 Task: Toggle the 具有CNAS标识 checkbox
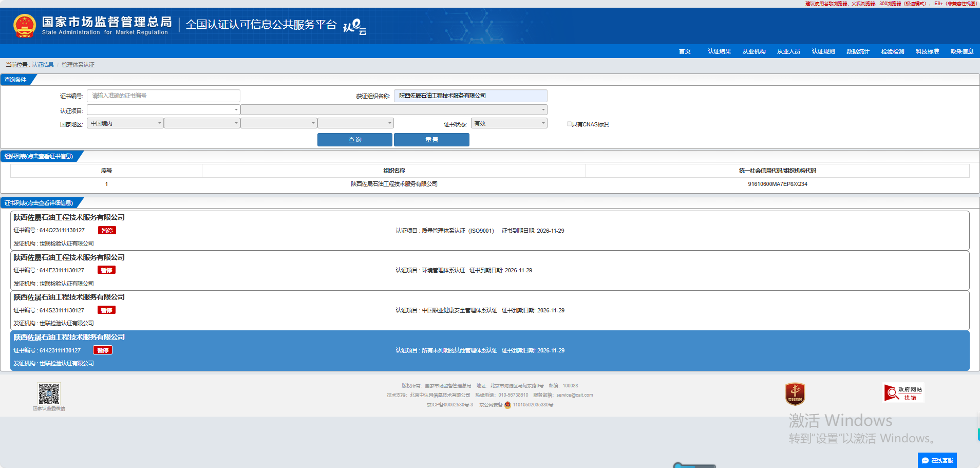(569, 124)
